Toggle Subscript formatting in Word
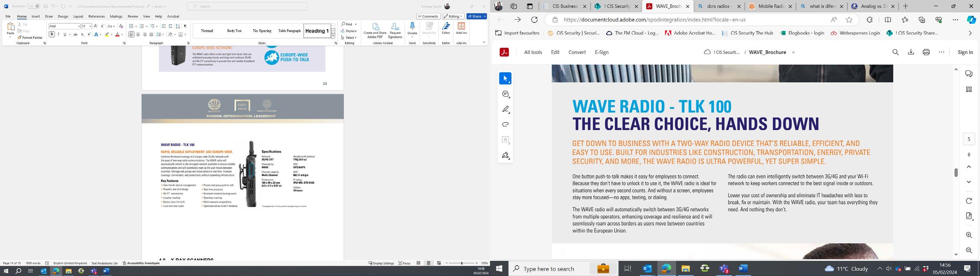Screen dimensions: 980x276 (82, 34)
